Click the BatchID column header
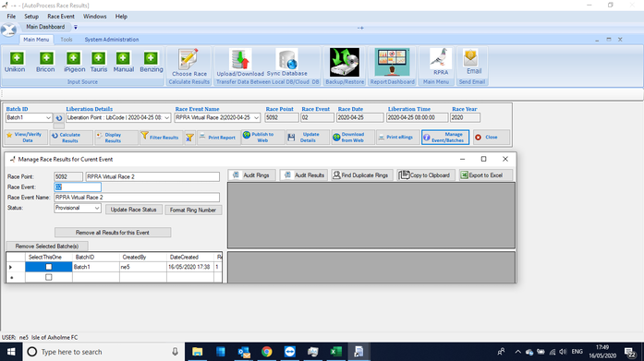This screenshot has width=644, height=361. [x=96, y=257]
